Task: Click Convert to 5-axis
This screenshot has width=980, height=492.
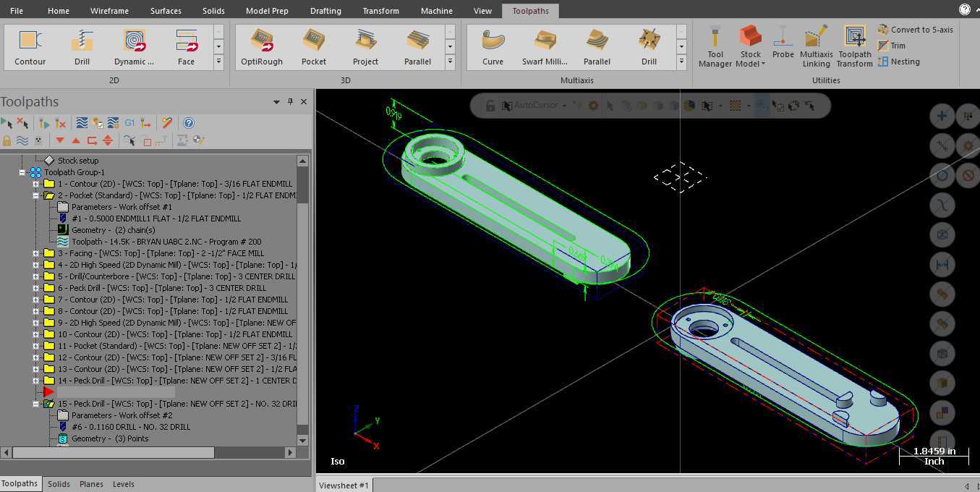Action: tap(915, 30)
